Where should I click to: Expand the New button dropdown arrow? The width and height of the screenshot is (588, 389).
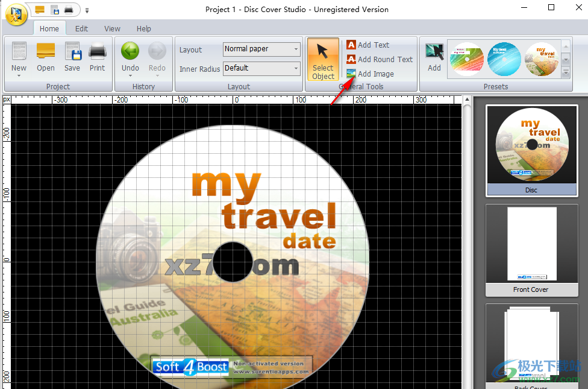click(x=19, y=76)
